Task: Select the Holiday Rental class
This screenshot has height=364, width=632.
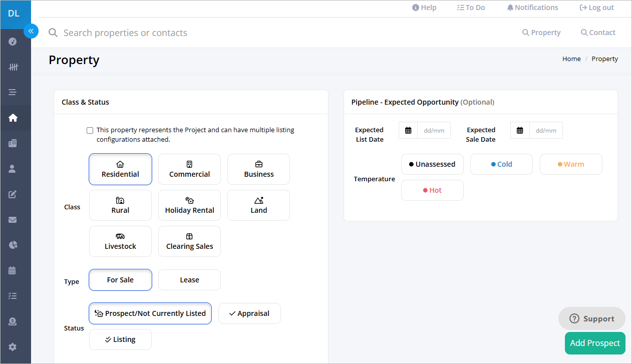Action: 189,205
